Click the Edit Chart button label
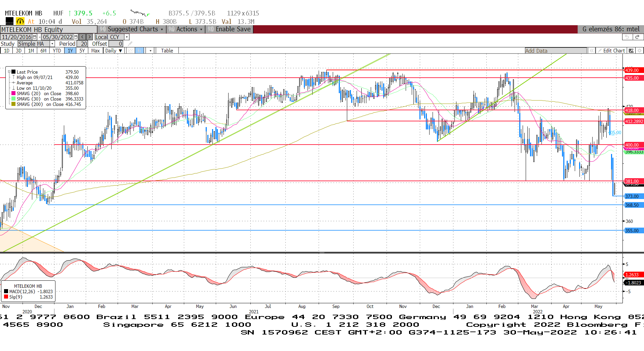Screen dimensions: 644x351 tap(614, 50)
